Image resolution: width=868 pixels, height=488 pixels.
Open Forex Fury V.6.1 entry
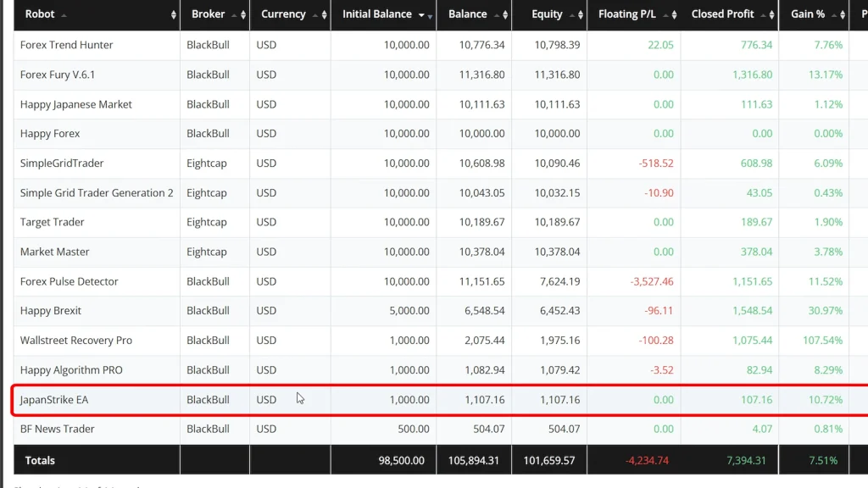(58, 75)
